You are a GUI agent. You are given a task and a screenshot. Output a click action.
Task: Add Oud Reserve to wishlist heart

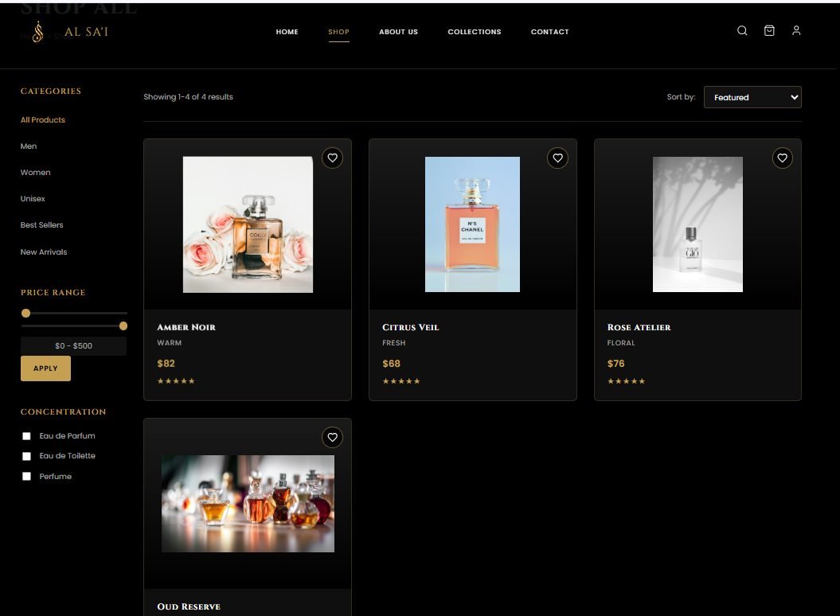[332, 438]
